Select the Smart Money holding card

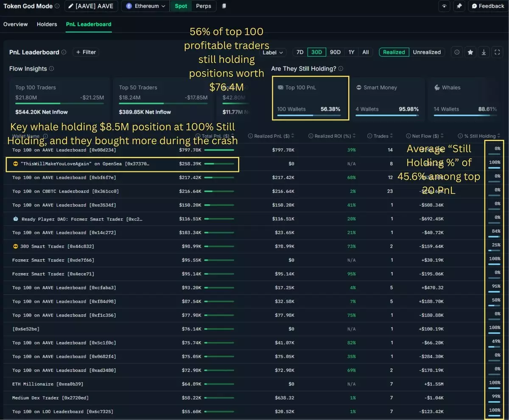pos(387,98)
